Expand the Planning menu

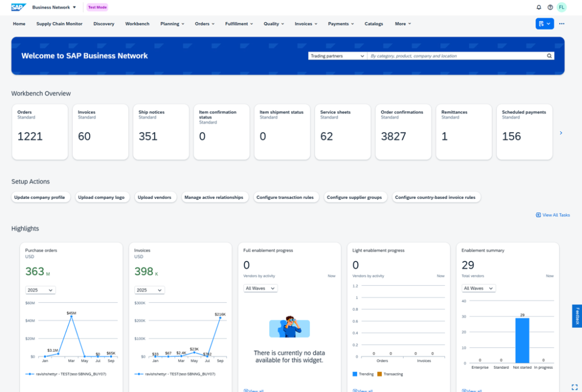point(172,24)
